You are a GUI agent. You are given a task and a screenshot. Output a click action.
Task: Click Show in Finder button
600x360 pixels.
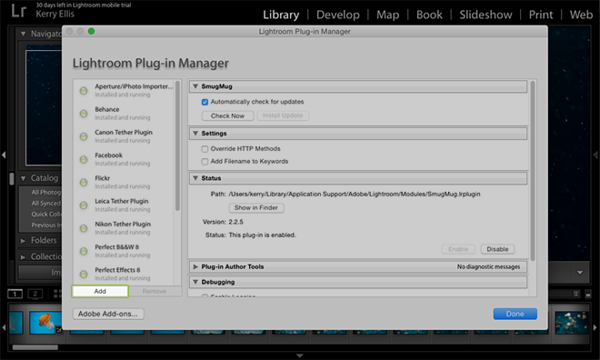[256, 208]
